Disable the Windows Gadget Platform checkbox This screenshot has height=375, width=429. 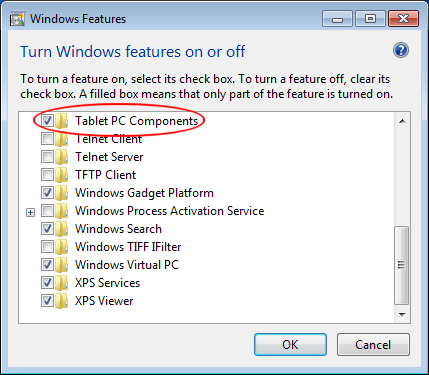[x=47, y=193]
